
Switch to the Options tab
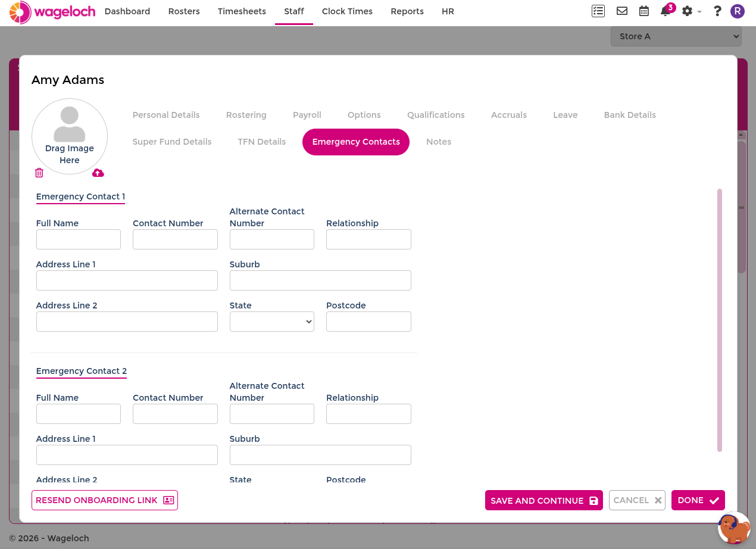pos(364,115)
